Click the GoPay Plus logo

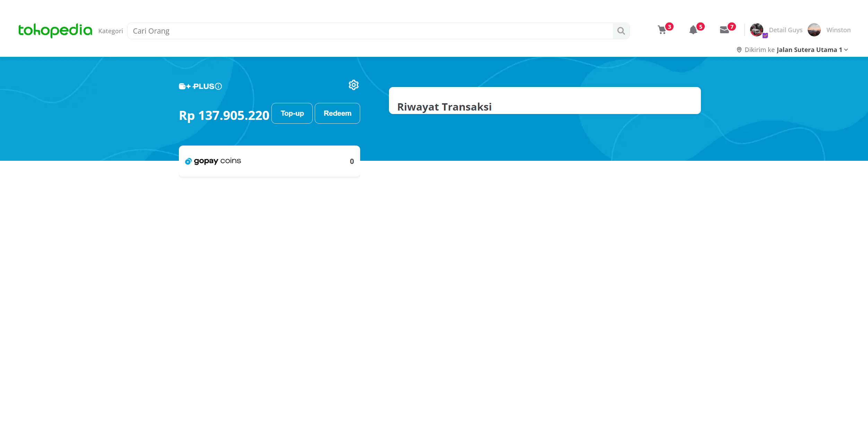click(197, 86)
